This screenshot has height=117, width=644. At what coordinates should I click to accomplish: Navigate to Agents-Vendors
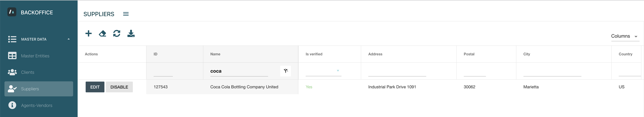(x=36, y=106)
